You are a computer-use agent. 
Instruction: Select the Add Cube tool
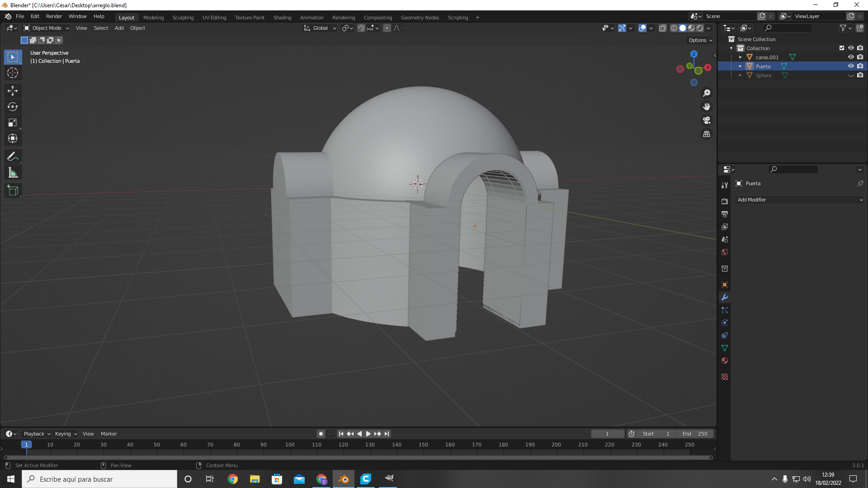pos(13,191)
